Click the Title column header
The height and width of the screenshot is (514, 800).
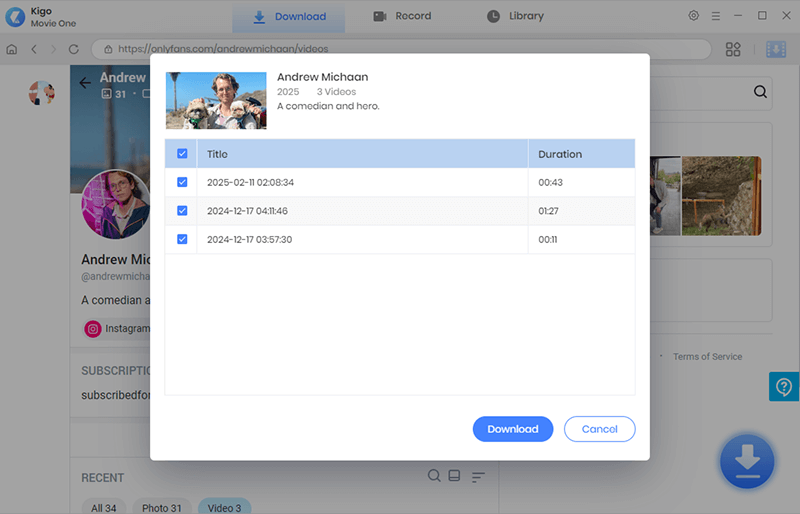click(362, 154)
